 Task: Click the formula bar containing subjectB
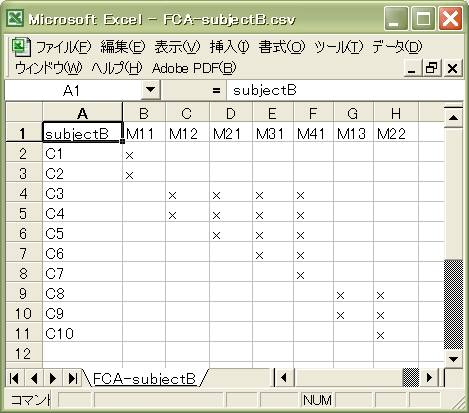(344, 90)
